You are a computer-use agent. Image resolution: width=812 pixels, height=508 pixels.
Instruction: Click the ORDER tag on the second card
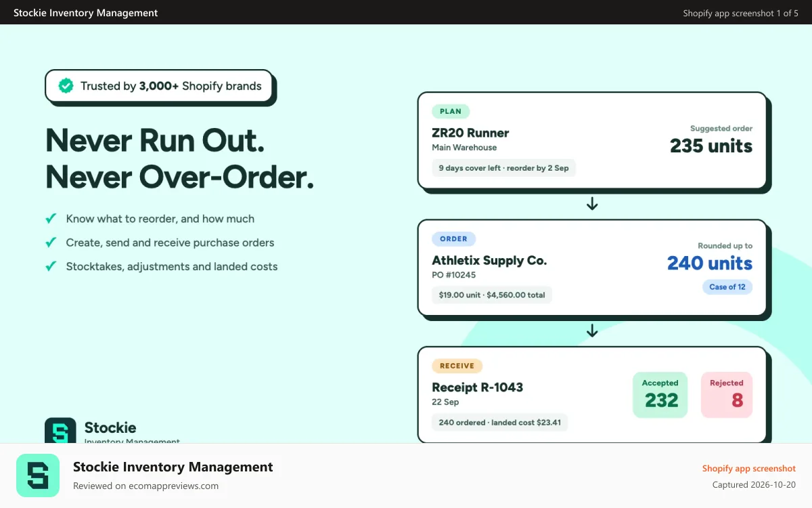454,239
